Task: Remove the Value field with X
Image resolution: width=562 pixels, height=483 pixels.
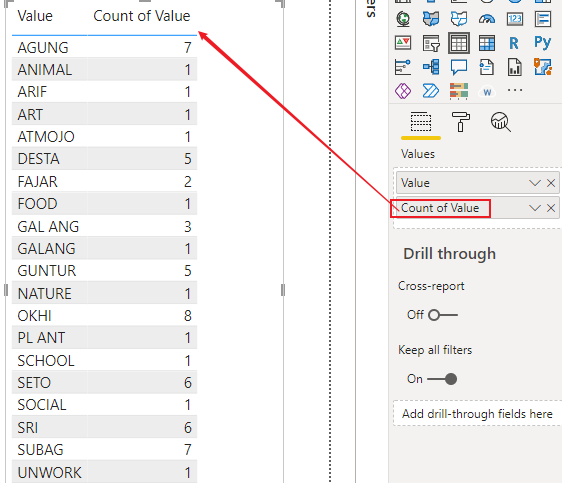Action: pyautogui.click(x=551, y=183)
